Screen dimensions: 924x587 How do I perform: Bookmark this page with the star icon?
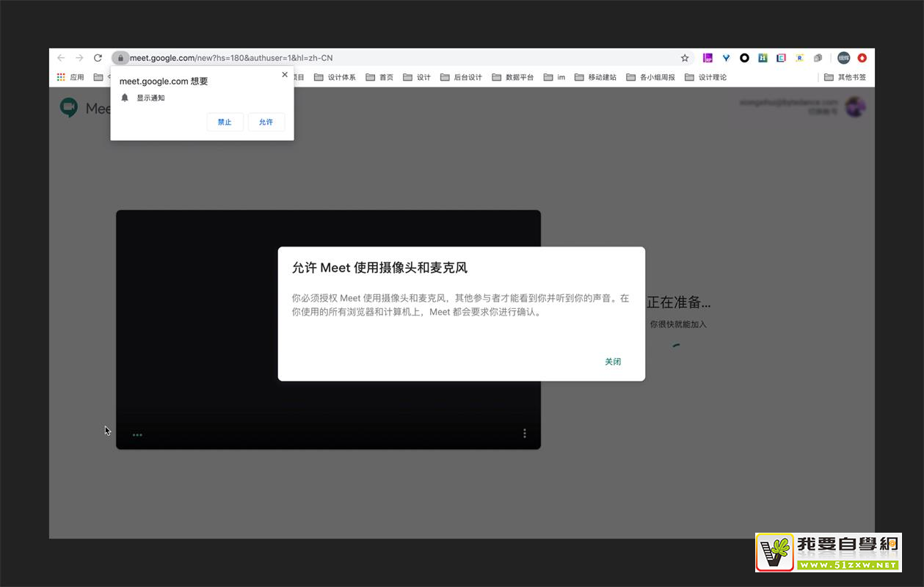685,58
